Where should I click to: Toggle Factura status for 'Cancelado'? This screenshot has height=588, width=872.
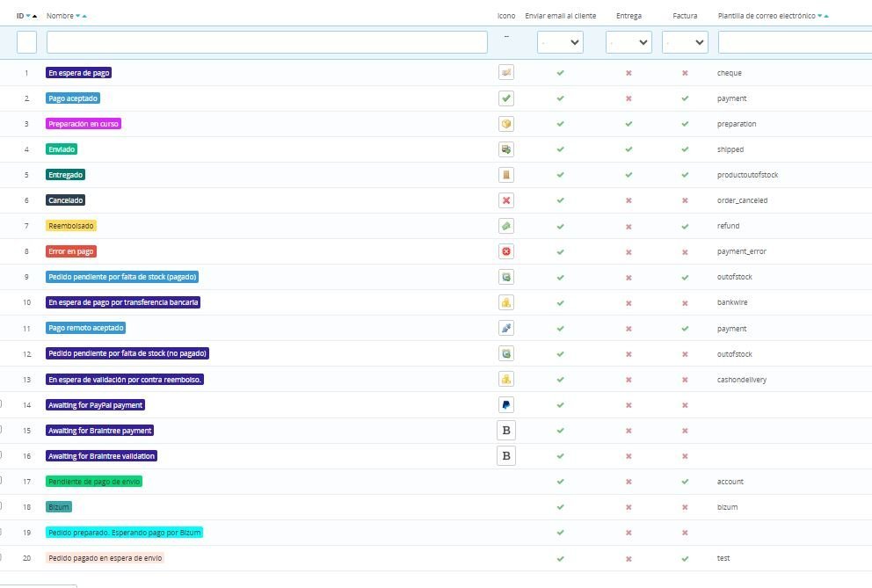click(685, 200)
